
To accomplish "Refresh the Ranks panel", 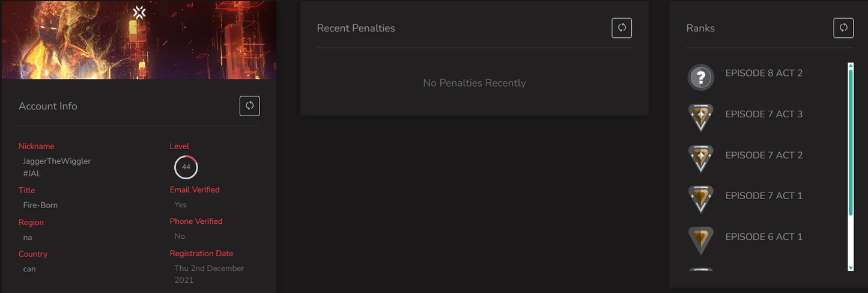I will coord(843,28).
